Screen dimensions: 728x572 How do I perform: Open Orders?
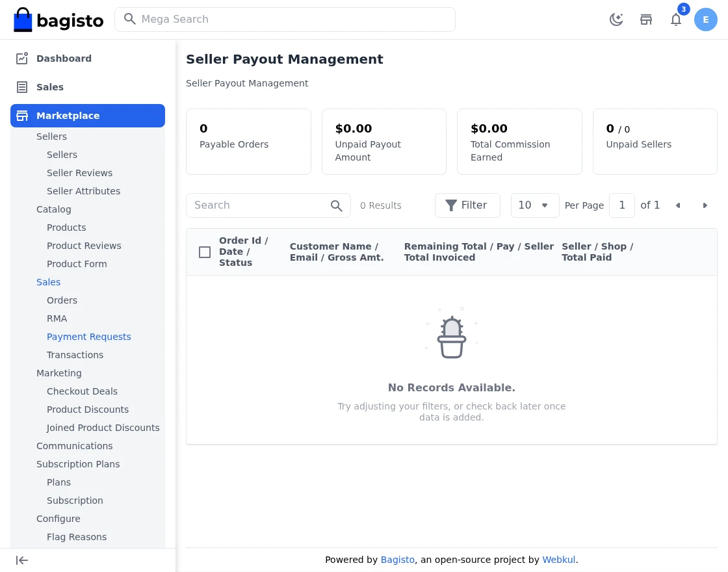[62, 300]
